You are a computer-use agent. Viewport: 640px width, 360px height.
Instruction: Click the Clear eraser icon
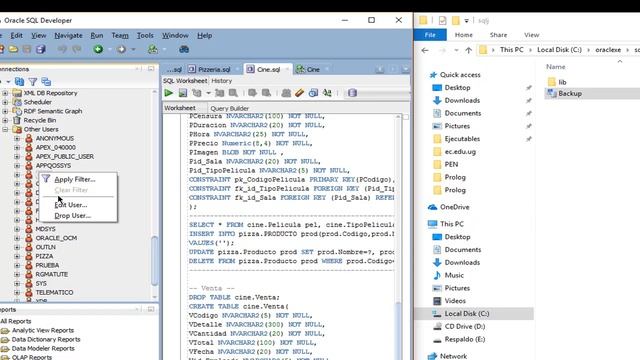pyautogui.click(x=300, y=93)
